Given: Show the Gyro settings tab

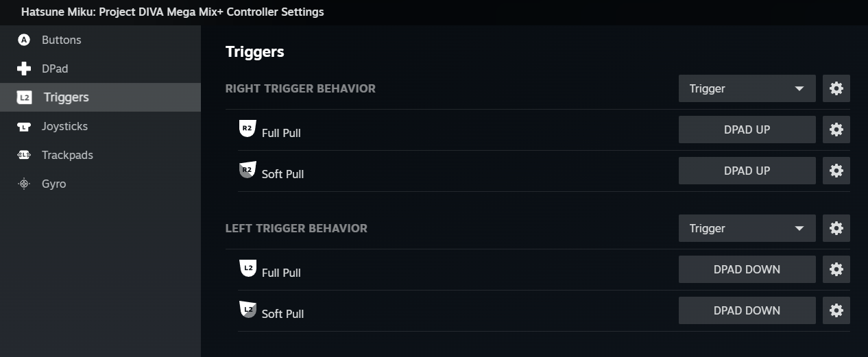Looking at the screenshot, I should [53, 184].
